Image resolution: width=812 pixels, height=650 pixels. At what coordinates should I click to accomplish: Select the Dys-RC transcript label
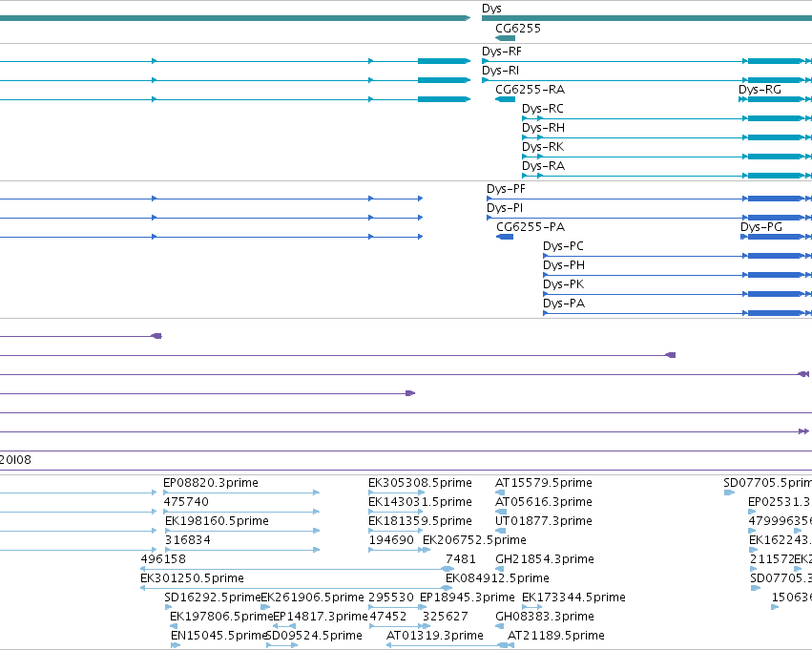543,109
